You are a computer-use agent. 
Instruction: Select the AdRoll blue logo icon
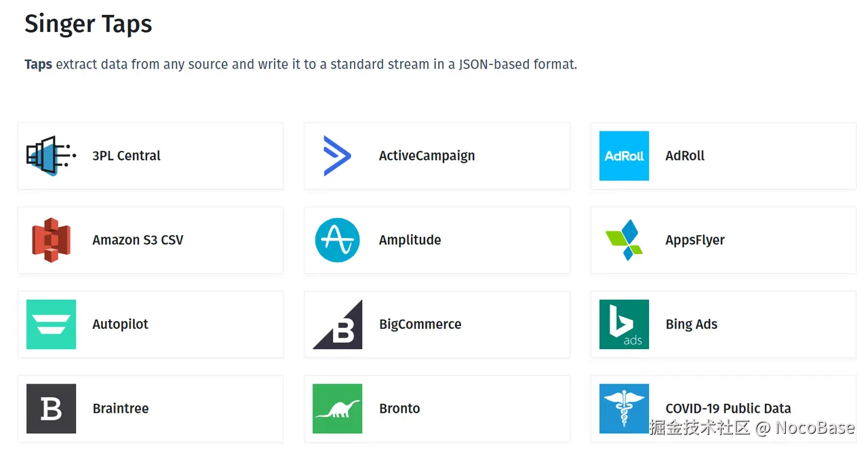coord(624,156)
